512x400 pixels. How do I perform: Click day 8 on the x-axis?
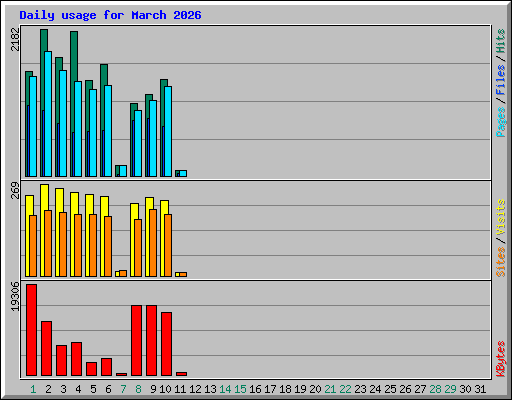pyautogui.click(x=138, y=389)
